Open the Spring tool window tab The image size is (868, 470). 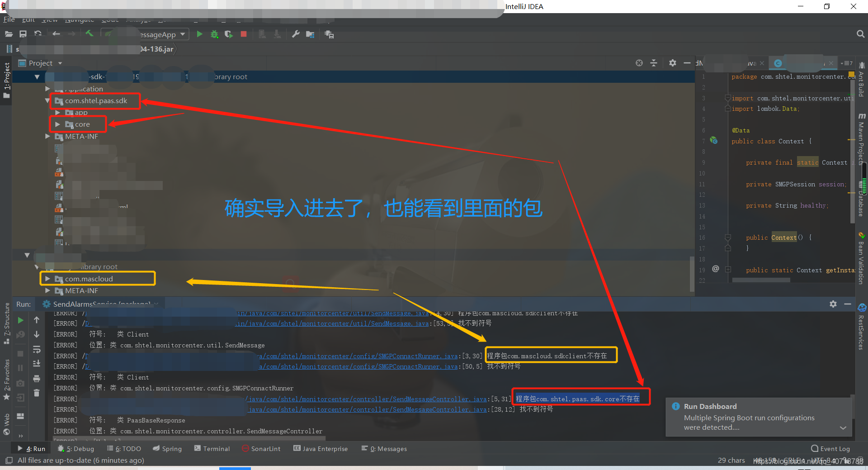167,449
